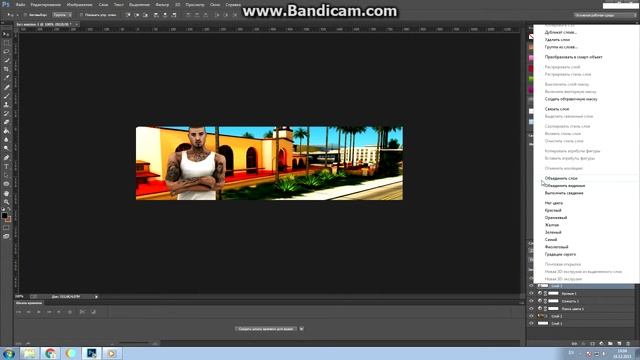Select the Rectangular Marquee tool
640x360 pixels.
pos(6,43)
